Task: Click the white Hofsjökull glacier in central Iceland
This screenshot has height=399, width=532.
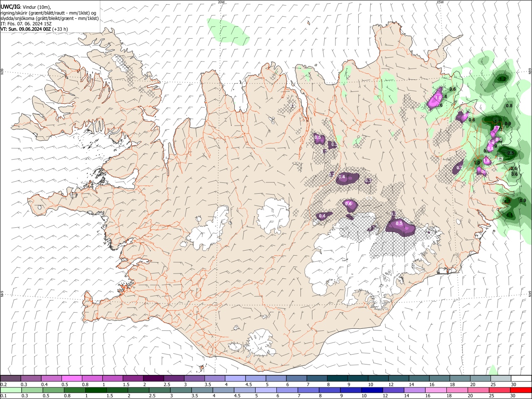Action: point(273,215)
